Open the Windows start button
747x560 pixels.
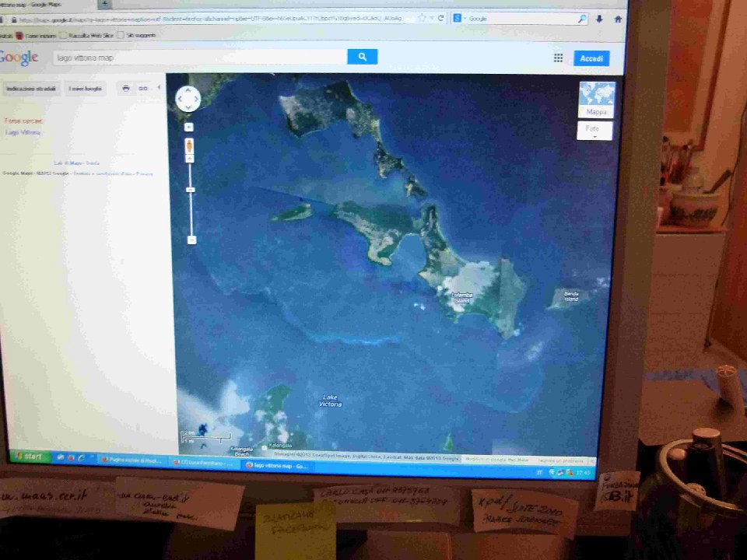(30, 457)
